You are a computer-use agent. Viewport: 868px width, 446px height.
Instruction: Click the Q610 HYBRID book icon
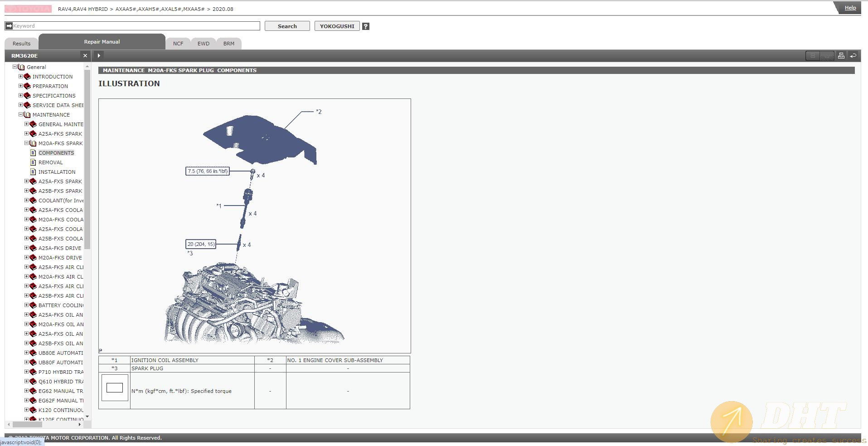(x=33, y=382)
